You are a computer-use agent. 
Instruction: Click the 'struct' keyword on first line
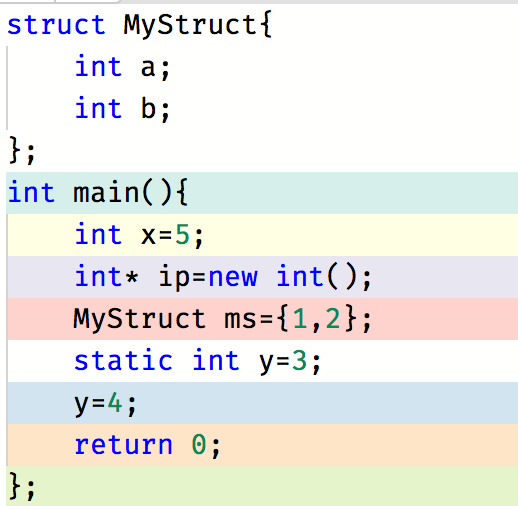(56, 25)
